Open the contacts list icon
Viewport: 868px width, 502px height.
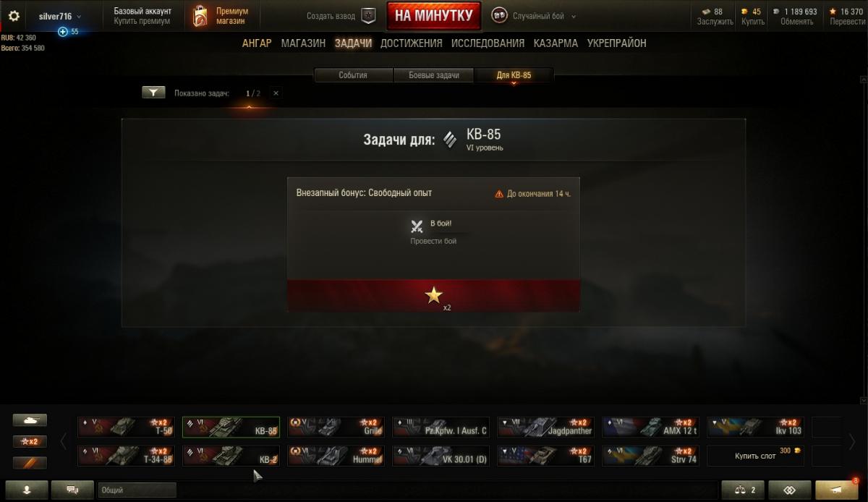click(27, 490)
